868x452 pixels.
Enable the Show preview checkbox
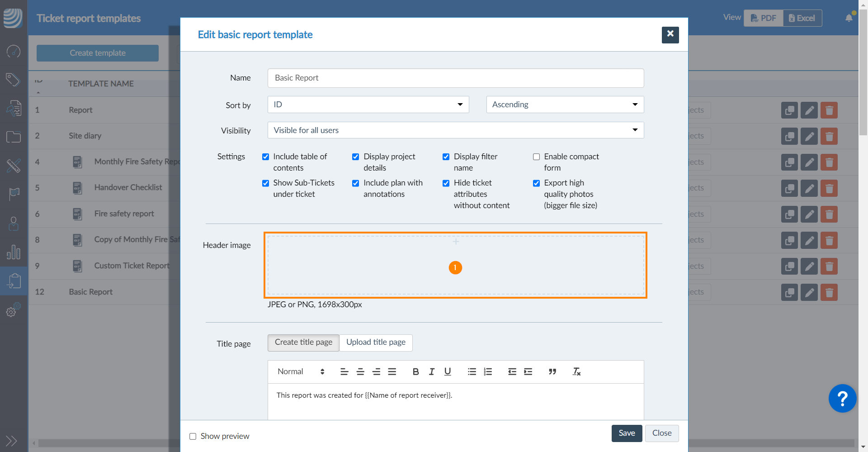click(x=193, y=436)
